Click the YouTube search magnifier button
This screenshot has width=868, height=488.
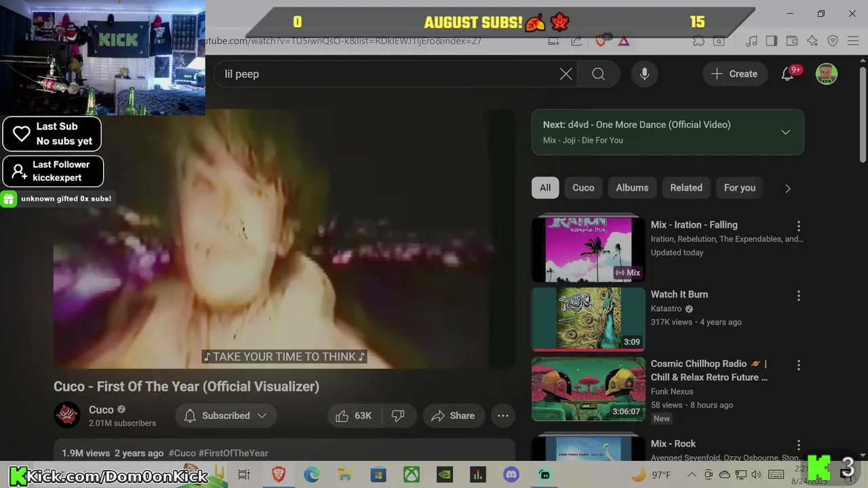click(598, 74)
